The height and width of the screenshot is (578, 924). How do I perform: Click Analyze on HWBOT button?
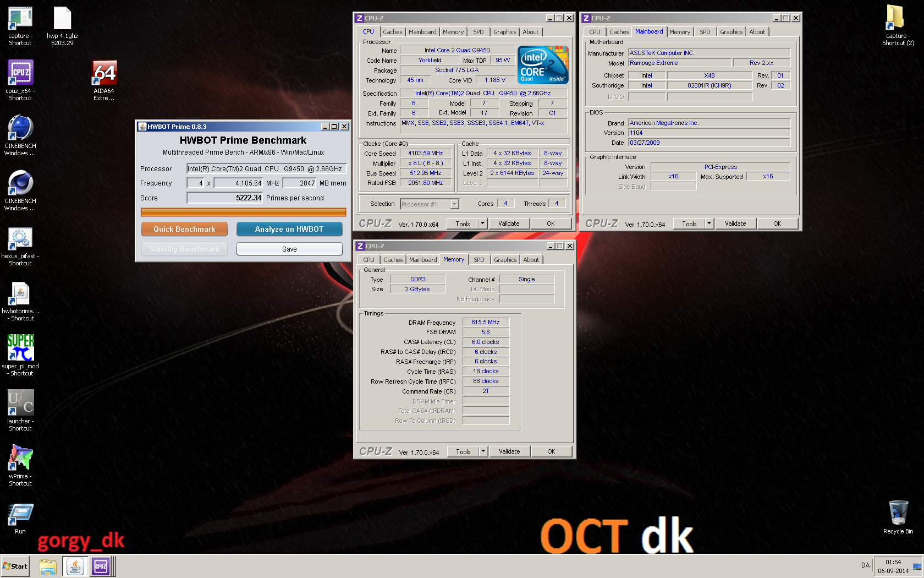click(x=289, y=229)
